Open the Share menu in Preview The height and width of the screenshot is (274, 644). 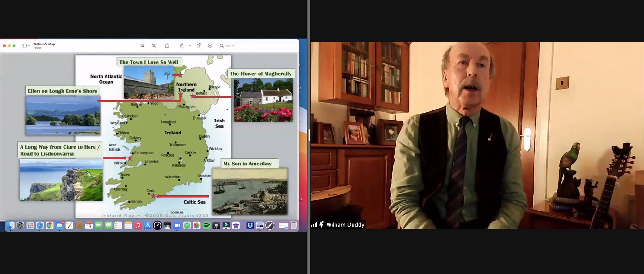[x=167, y=45]
